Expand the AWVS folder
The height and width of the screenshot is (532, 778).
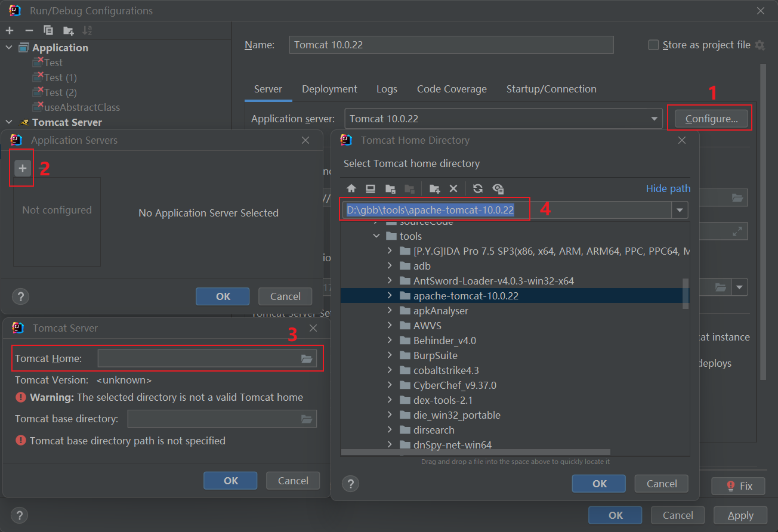point(390,326)
